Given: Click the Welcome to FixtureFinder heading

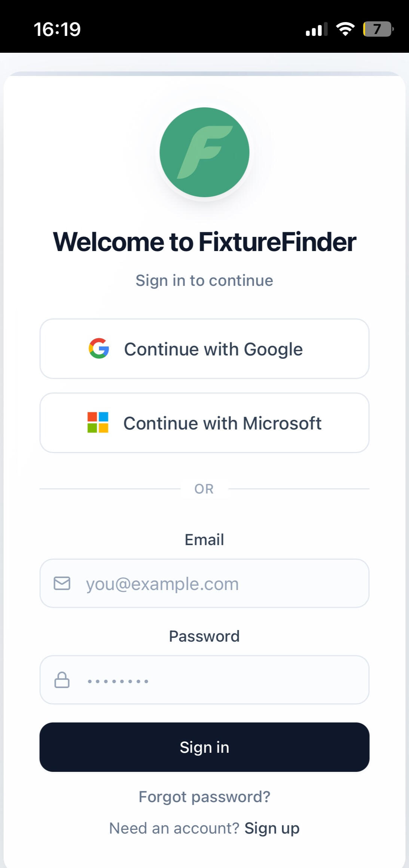Looking at the screenshot, I should point(204,242).
